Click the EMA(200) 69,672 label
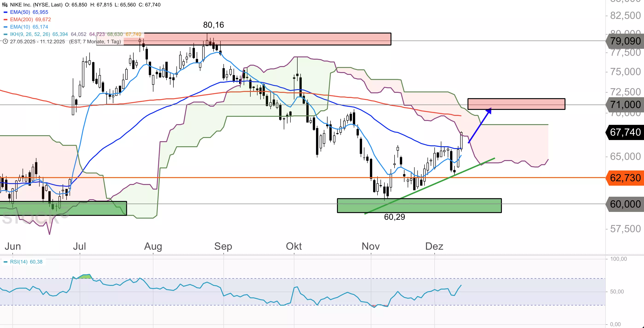The width and height of the screenshot is (644, 328). click(x=30, y=20)
